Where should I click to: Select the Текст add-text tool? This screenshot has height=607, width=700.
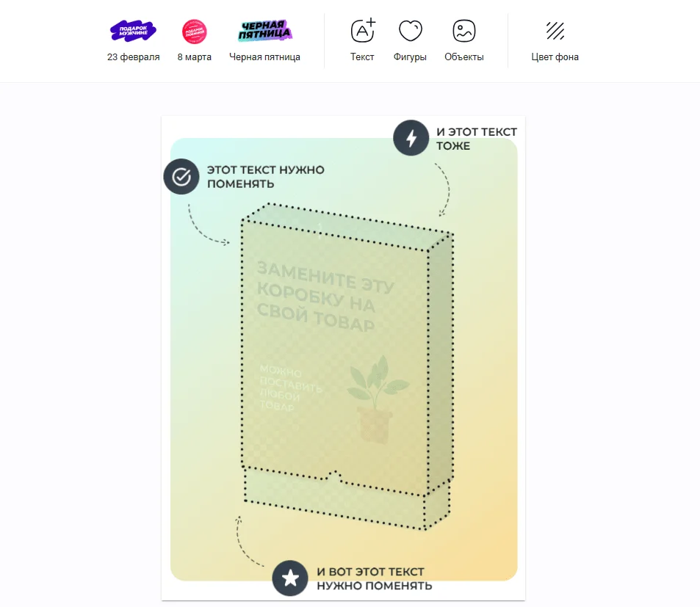362,40
